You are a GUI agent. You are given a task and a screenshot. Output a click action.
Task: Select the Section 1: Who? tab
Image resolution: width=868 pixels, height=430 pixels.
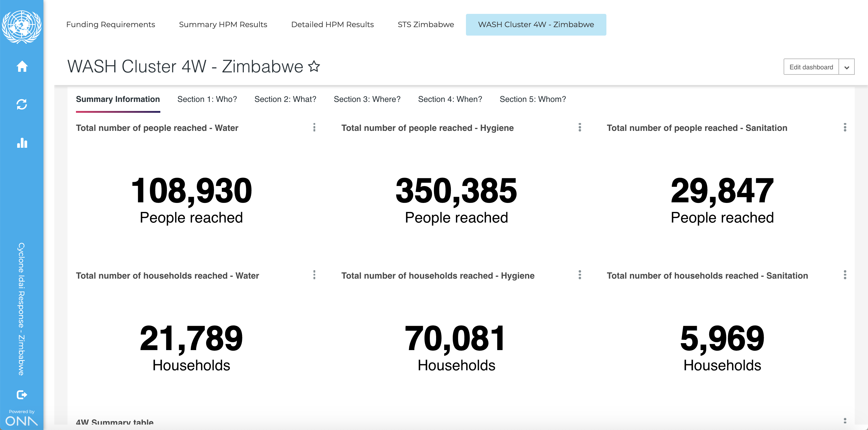coord(207,99)
